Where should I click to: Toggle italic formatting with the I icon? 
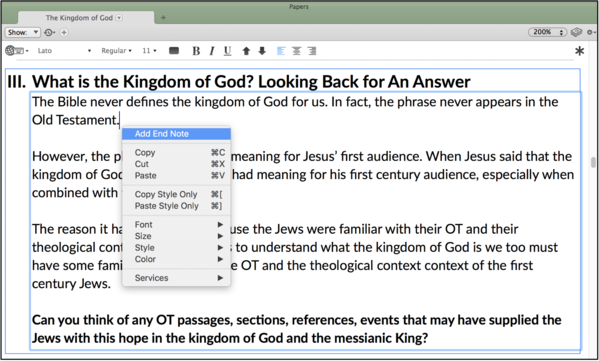tap(212, 51)
